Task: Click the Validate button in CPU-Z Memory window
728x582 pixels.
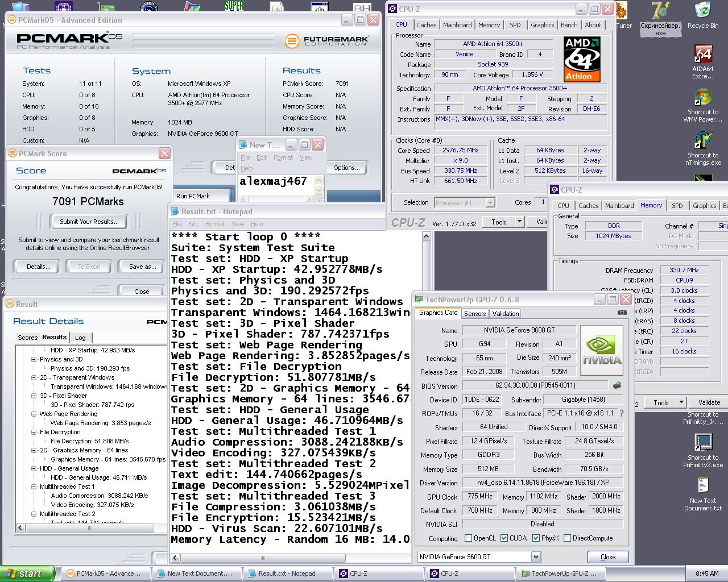Action: pyautogui.click(x=709, y=402)
